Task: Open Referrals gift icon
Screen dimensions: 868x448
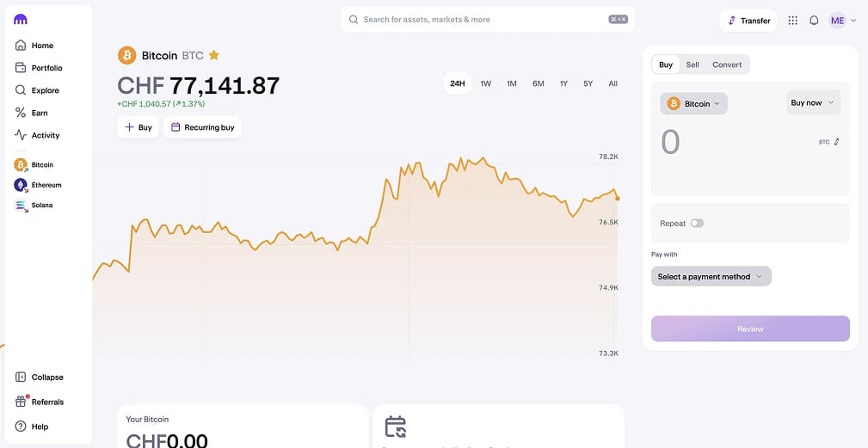Action: click(21, 402)
